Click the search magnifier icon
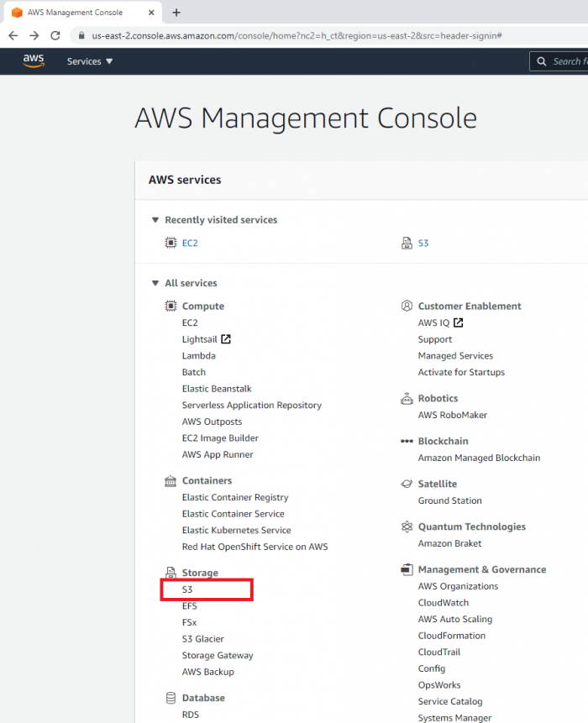Screen dimensions: 588x723 pyautogui.click(x=542, y=61)
